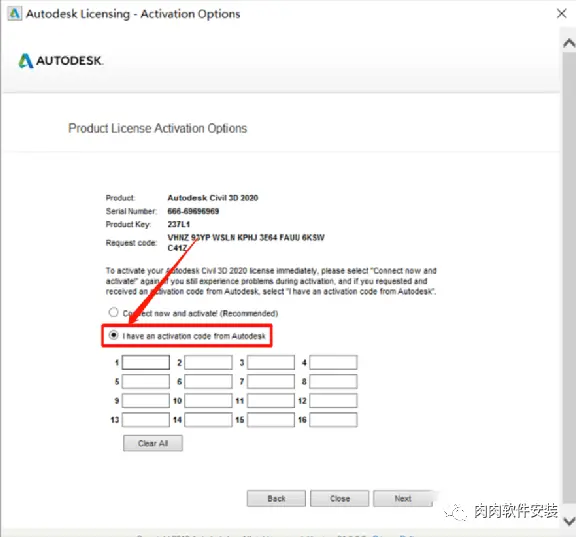Click activation code field 11
The width and height of the screenshot is (576, 537).
[x=271, y=400]
